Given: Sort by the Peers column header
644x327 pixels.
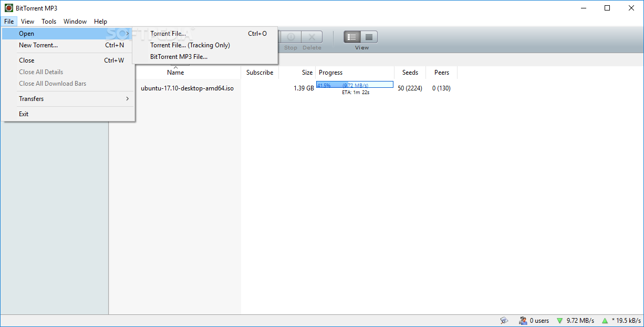Looking at the screenshot, I should point(442,73).
